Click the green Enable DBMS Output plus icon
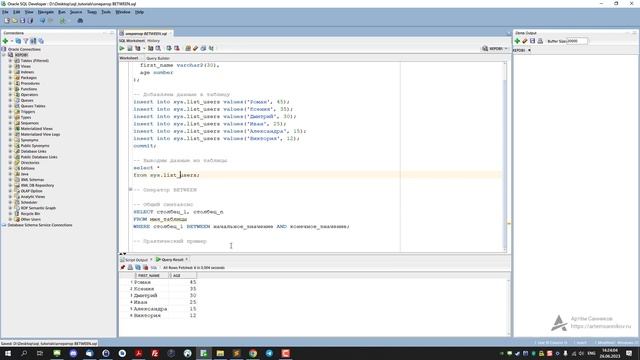The width and height of the screenshot is (640, 360). tap(517, 41)
